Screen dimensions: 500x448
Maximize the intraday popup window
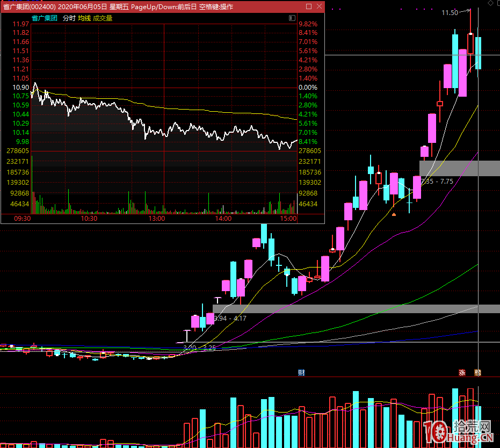point(309,6)
